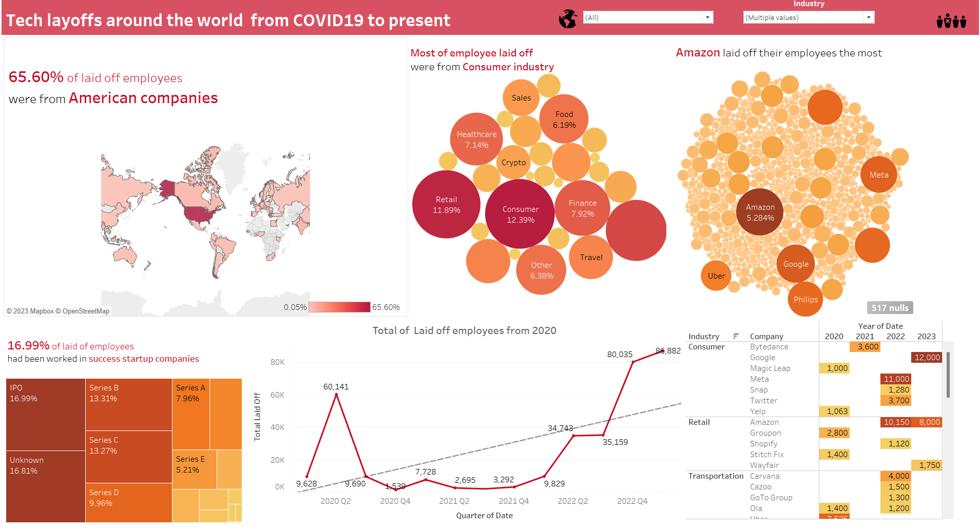
Task: Click the people group icon in the header
Action: tap(951, 21)
